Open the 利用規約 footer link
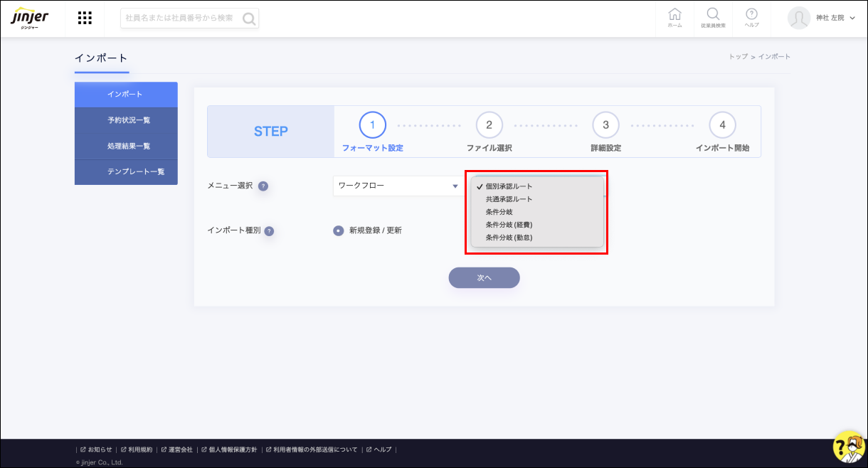The height and width of the screenshot is (468, 868). pos(140,450)
